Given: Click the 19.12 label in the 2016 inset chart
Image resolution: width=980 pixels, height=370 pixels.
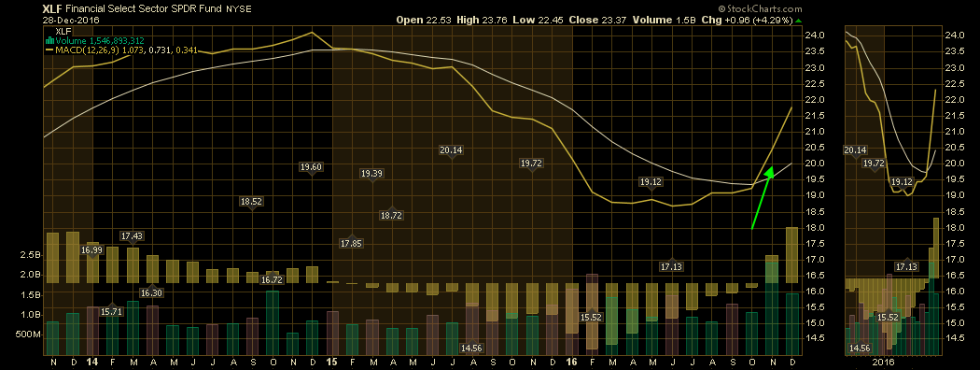Looking at the screenshot, I should (902, 182).
